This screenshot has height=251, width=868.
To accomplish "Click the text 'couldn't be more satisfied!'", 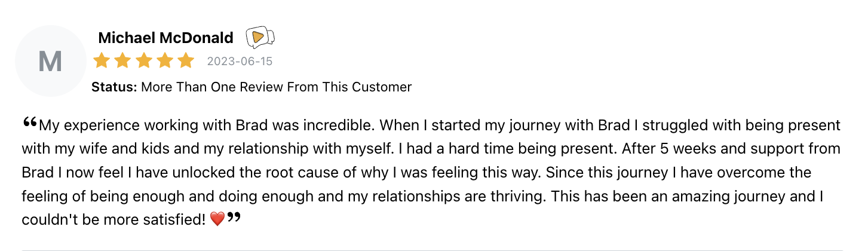I will coord(115,220).
